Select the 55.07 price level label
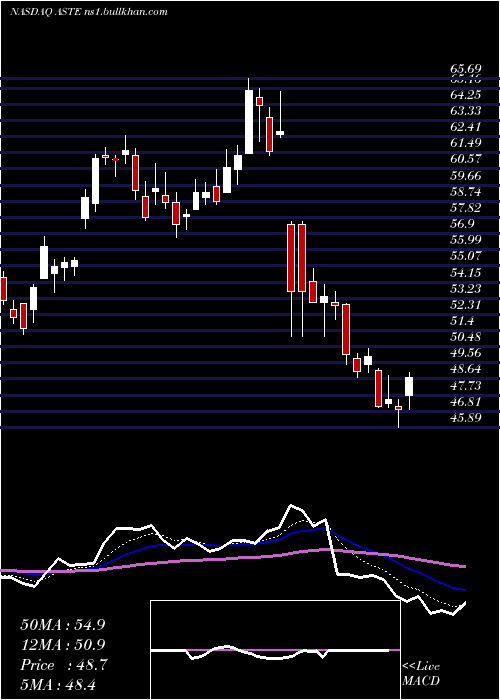Screen dimensions: 500x700 [466, 256]
